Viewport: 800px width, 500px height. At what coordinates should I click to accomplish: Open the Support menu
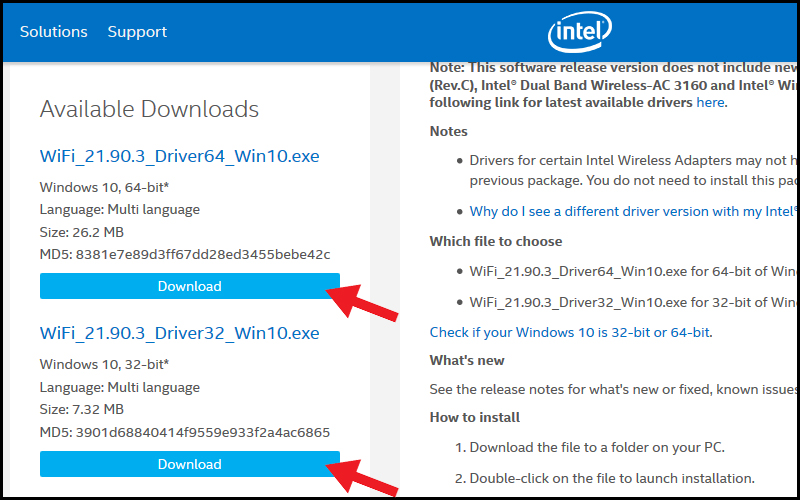point(137,32)
